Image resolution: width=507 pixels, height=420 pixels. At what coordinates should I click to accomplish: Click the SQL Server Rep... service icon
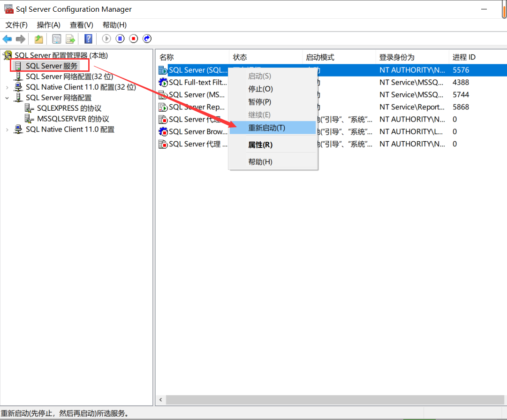(163, 107)
